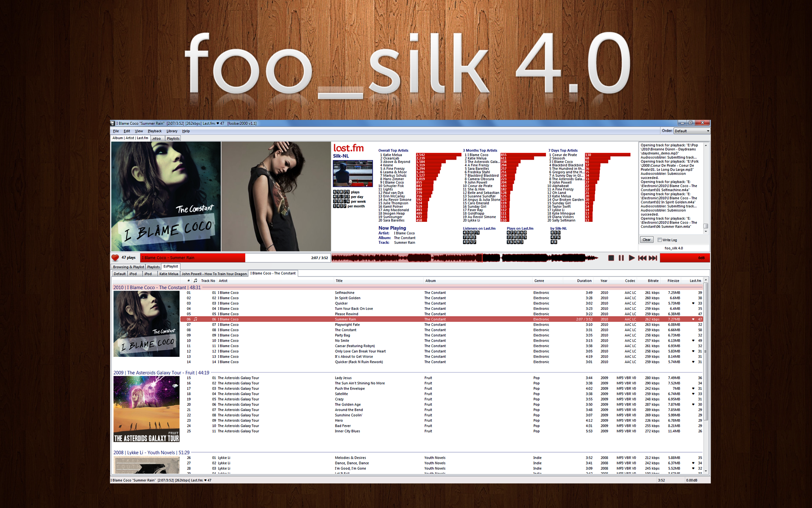Skip to the next track
Viewport: 812px width, 508px height.
coord(653,258)
